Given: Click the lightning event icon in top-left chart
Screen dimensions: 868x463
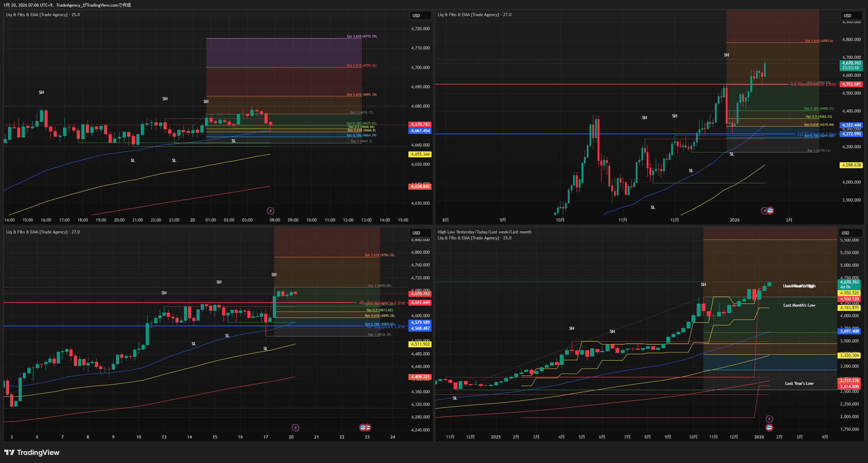Looking at the screenshot, I should tap(270, 211).
